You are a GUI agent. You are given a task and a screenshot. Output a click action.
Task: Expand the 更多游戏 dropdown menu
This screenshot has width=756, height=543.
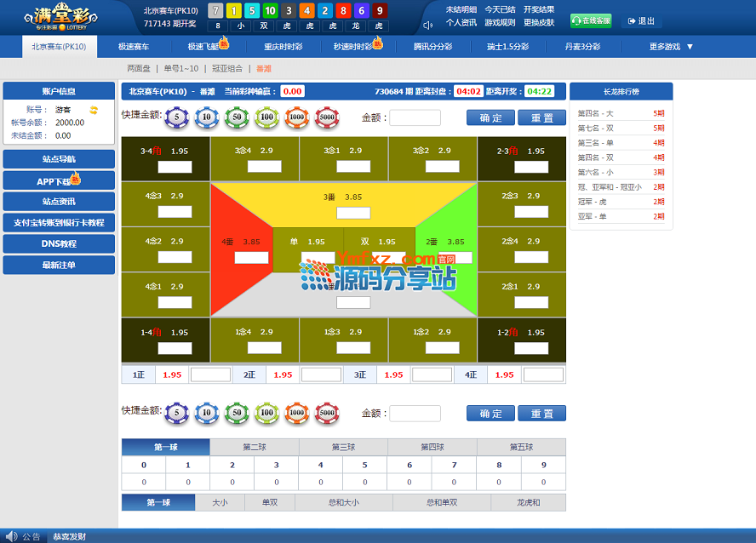pos(671,47)
